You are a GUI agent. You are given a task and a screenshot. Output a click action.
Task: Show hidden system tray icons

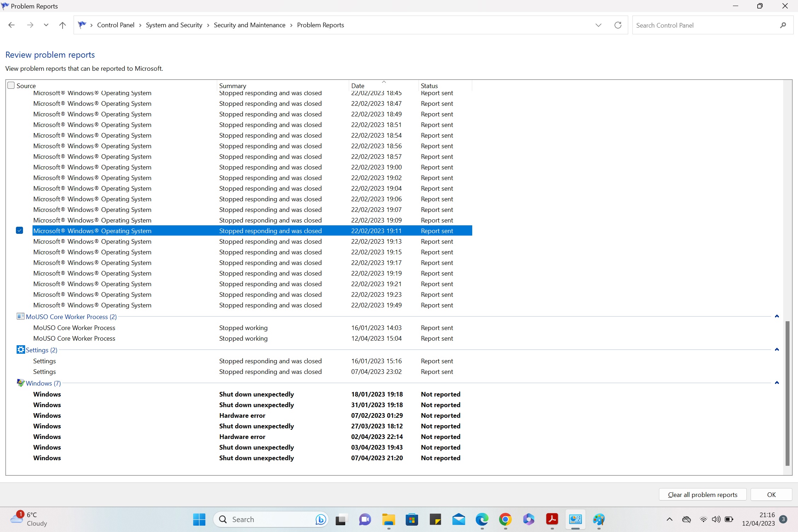click(x=669, y=519)
